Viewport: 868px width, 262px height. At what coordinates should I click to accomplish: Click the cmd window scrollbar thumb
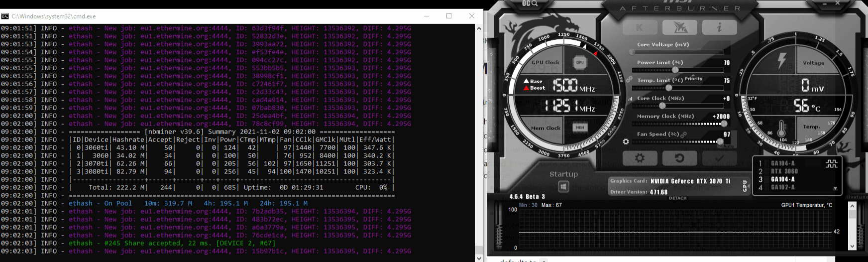[479, 250]
